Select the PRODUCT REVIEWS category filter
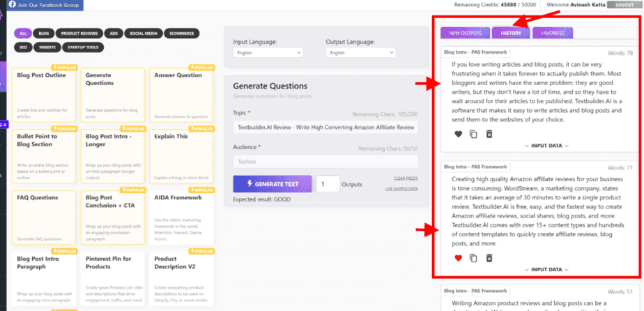The width and height of the screenshot is (644, 311). point(79,33)
